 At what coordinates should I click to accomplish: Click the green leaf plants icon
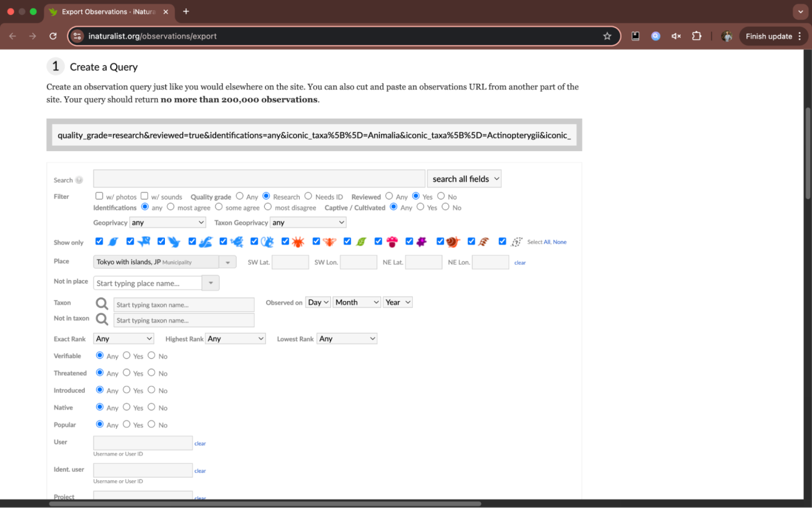click(x=360, y=242)
